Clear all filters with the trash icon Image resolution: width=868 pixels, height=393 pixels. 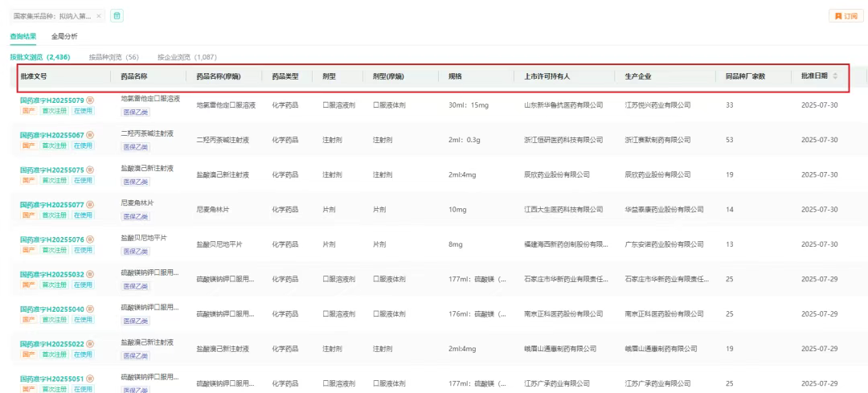pyautogui.click(x=117, y=16)
